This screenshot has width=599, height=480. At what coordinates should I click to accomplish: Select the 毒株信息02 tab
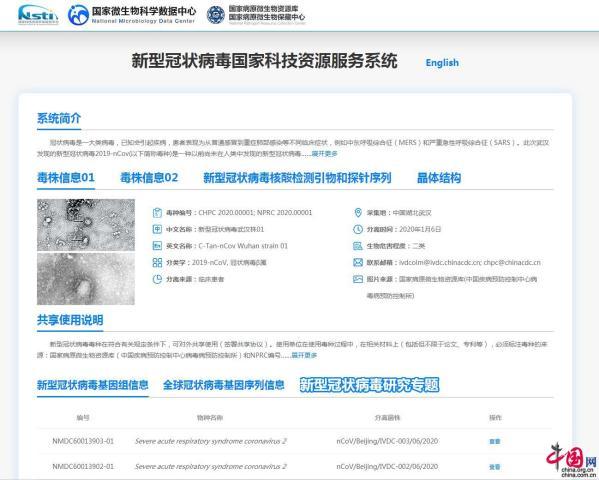click(x=149, y=178)
